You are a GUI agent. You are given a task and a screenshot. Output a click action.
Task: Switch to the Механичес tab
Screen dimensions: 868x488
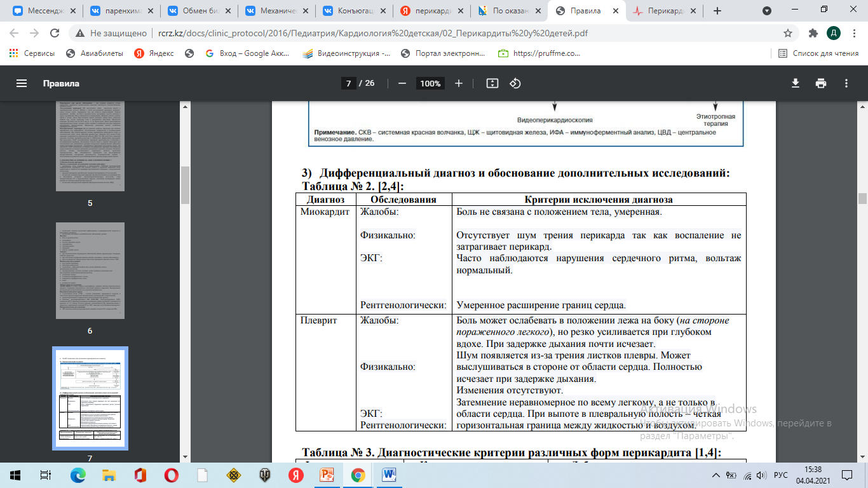click(274, 11)
